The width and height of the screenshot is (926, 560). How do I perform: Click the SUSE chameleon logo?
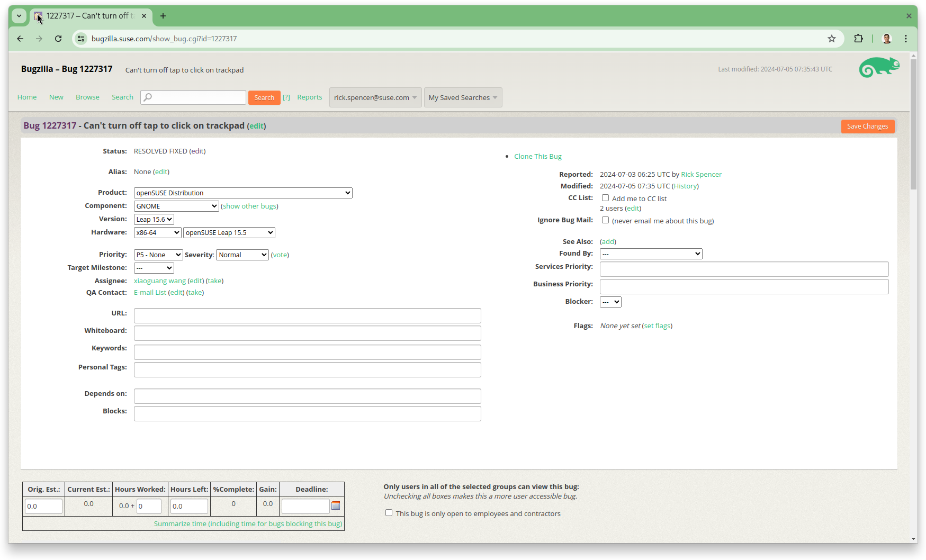pos(879,68)
